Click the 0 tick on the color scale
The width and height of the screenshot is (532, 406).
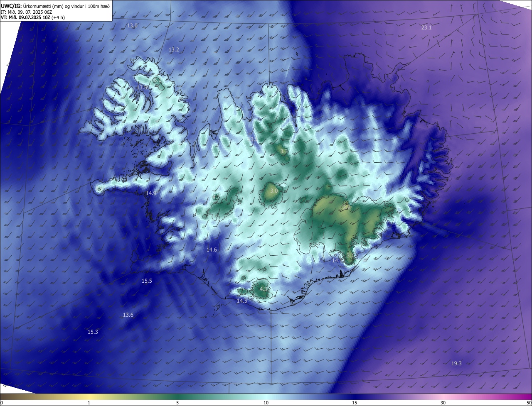point(1,403)
